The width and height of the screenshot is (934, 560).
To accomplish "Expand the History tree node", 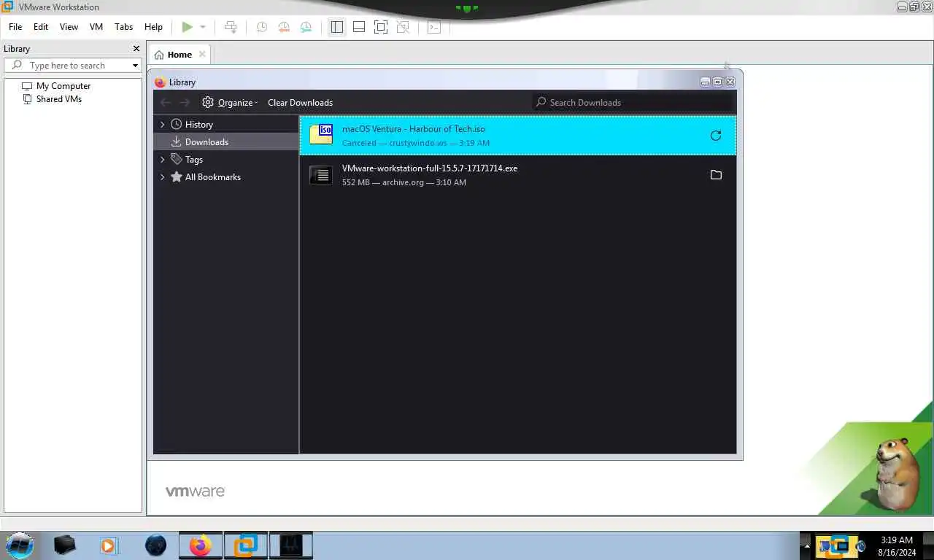I will 163,125.
